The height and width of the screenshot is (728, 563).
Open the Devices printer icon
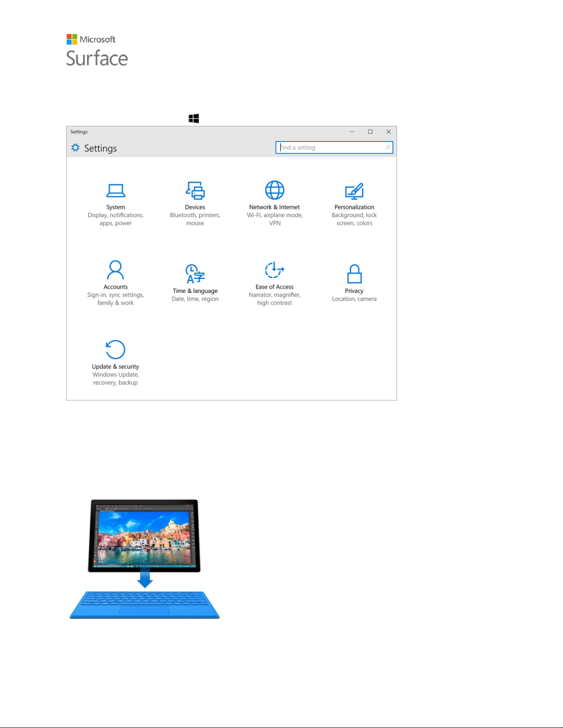[x=195, y=190]
